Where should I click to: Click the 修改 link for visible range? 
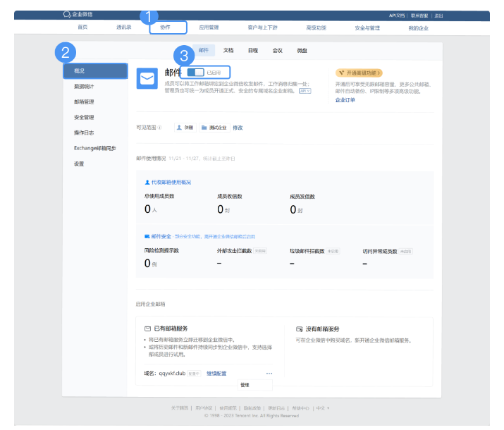[x=238, y=128]
